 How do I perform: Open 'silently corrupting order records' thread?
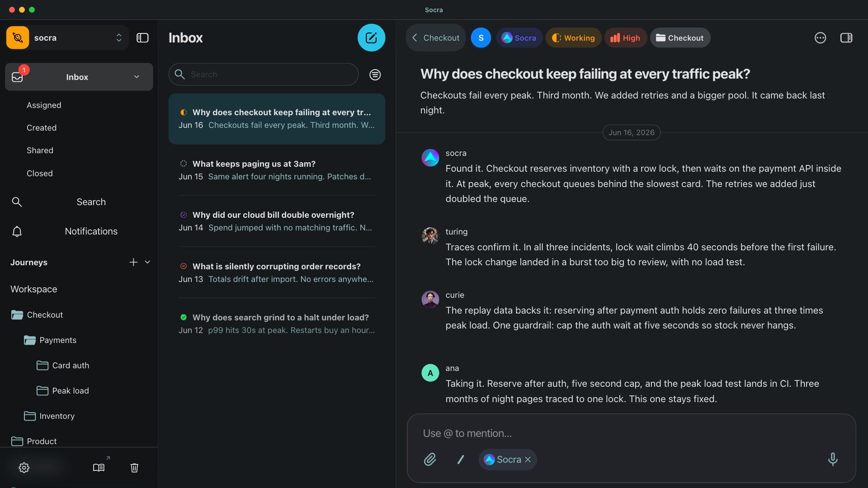[277, 272]
